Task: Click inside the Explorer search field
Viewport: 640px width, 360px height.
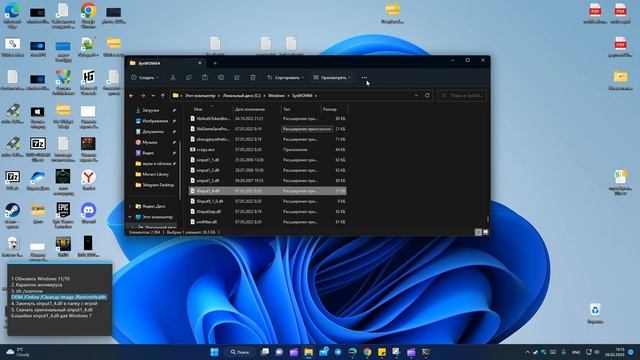Action: pos(462,96)
